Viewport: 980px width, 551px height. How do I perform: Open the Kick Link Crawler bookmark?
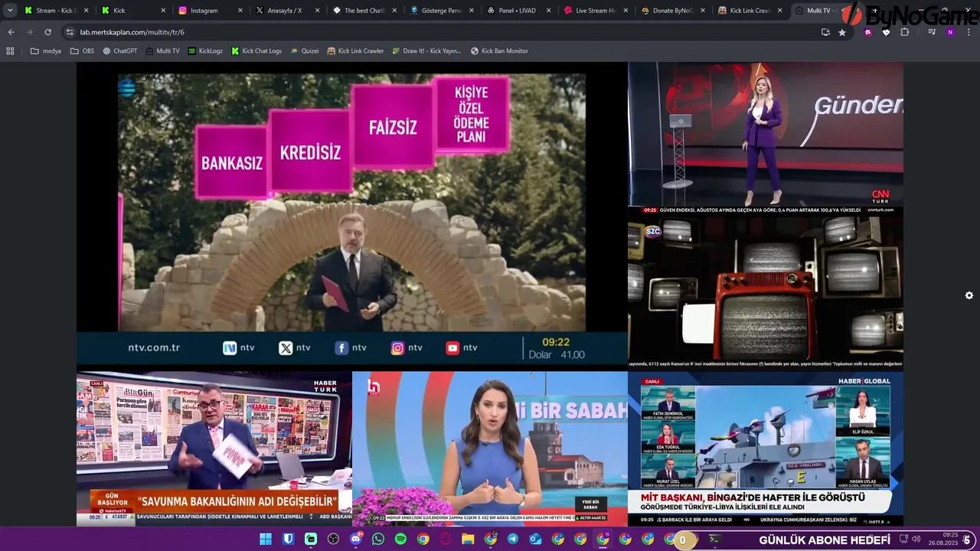[x=355, y=51]
